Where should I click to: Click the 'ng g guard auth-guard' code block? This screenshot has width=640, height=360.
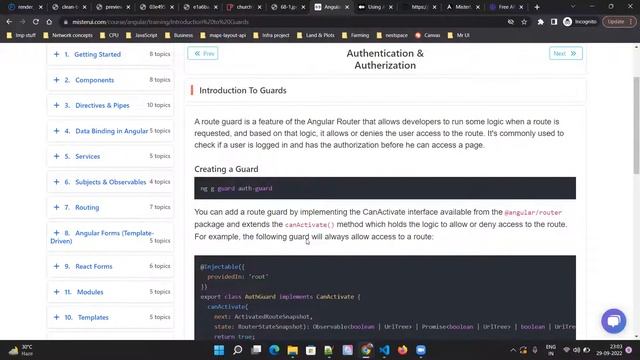385,188
